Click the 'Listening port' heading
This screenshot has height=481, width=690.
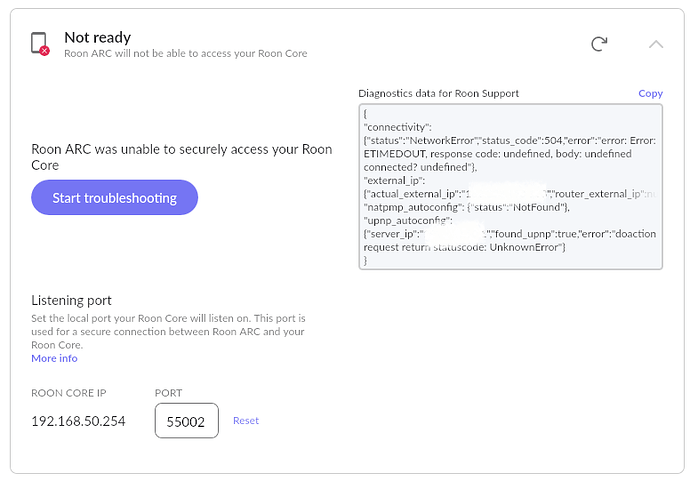coord(71,300)
